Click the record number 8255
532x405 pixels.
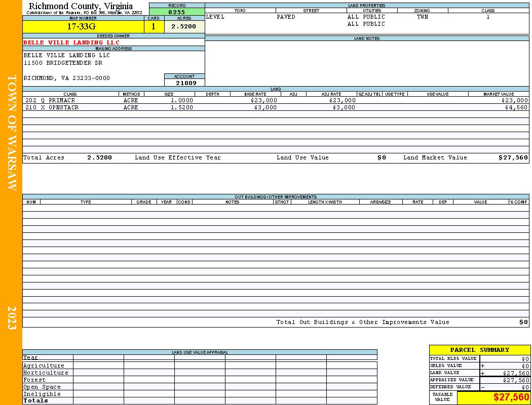point(177,12)
